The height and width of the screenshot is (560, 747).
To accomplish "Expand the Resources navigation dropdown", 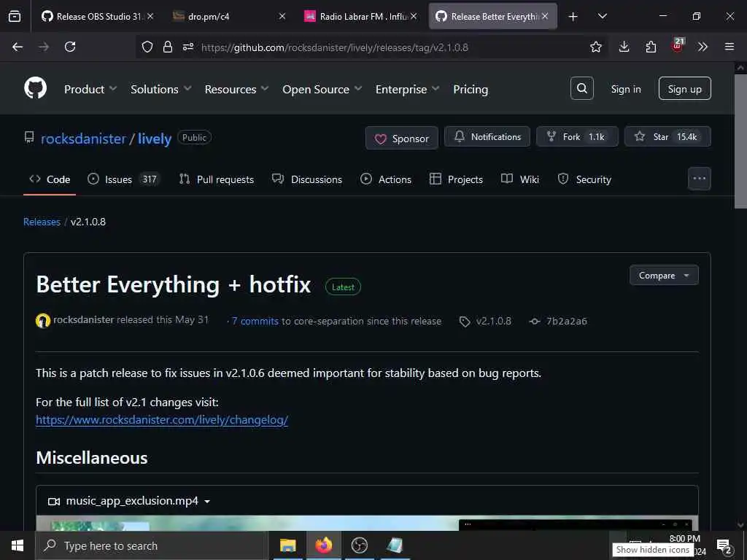I will (x=237, y=89).
